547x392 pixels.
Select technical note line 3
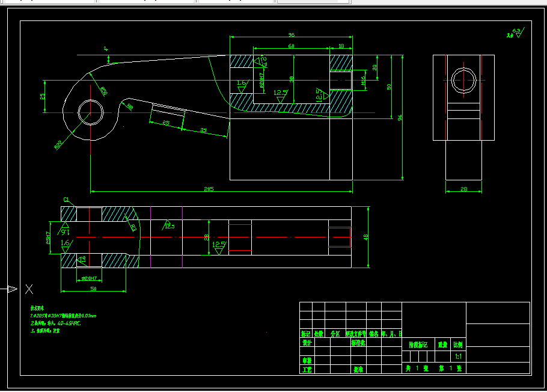[x=45, y=331]
